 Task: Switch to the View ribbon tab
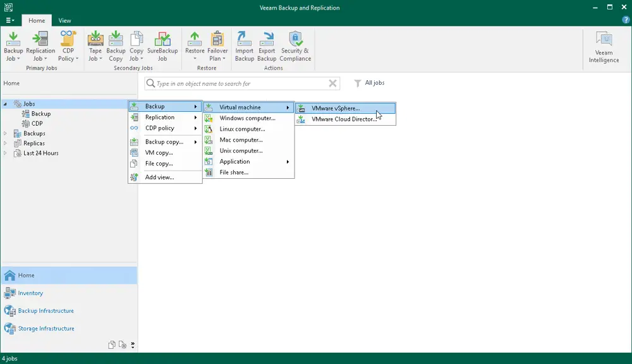pos(64,20)
